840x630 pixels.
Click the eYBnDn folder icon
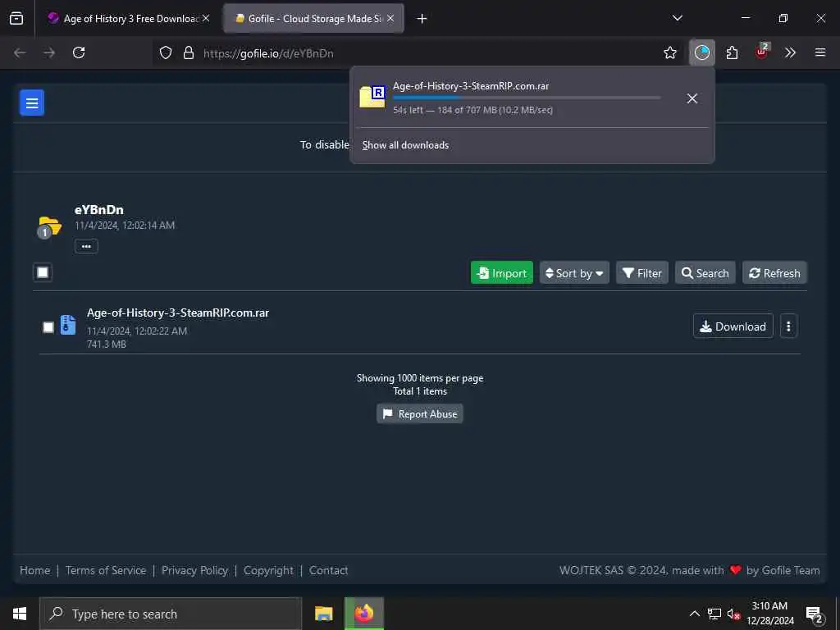tap(50, 226)
